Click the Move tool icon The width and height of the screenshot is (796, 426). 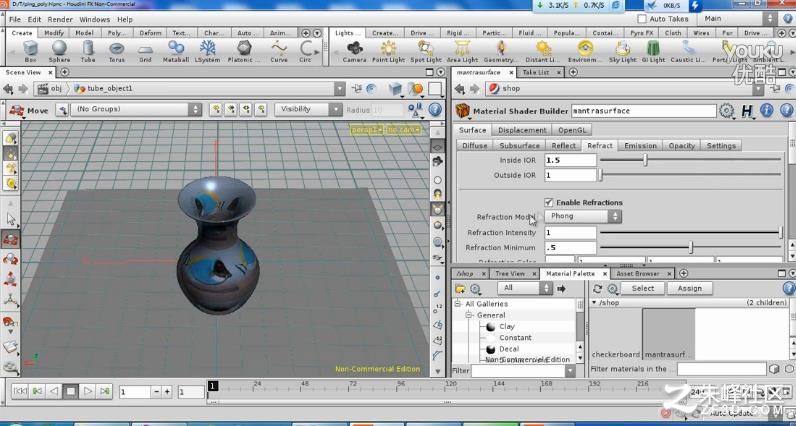tap(16, 110)
